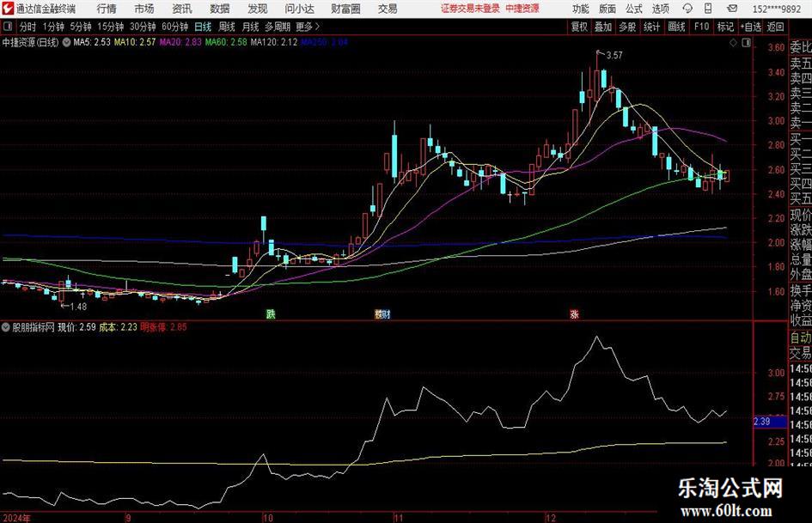Screen dimensions: 812x523
Task: Open the 交易 menu
Action: [x=388, y=9]
